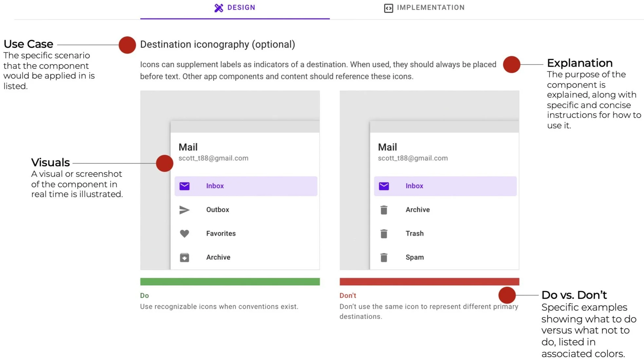Click the red Don't color bar
Image resolution: width=644 pixels, height=359 pixels.
[429, 281]
